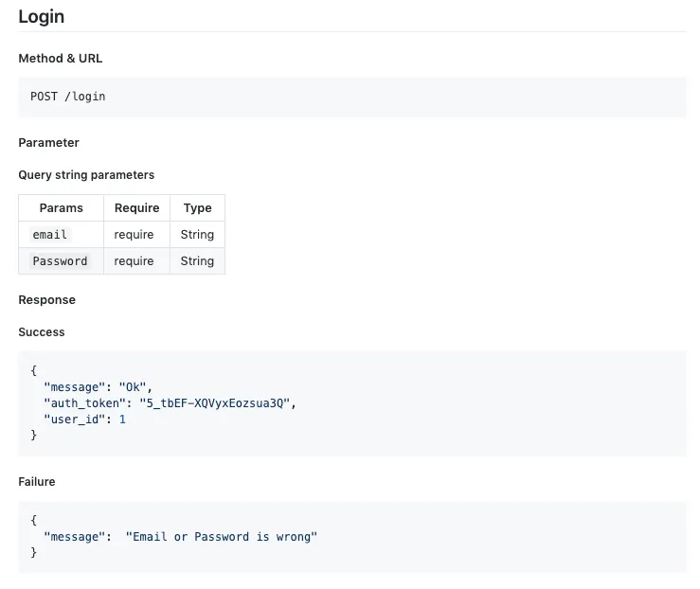700x589 pixels.
Task: Select the Success subheading
Action: [42, 332]
